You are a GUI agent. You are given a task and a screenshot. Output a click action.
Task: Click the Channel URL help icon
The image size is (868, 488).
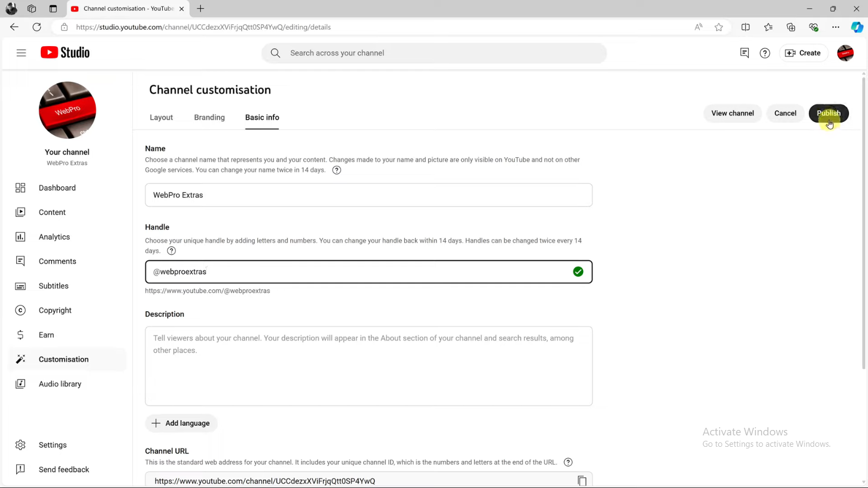coord(568,463)
